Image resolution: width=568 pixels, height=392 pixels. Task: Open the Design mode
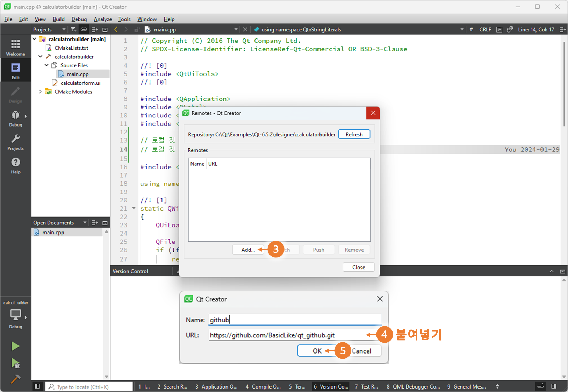coord(15,95)
